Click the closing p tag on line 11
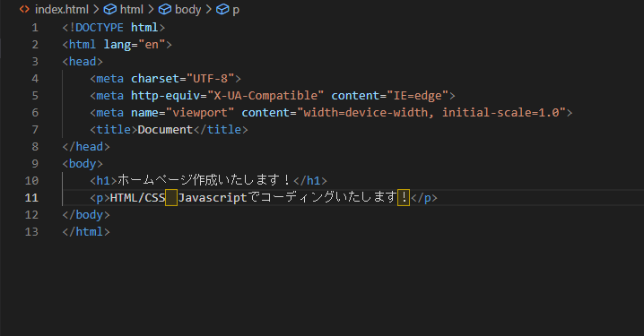 (424, 198)
